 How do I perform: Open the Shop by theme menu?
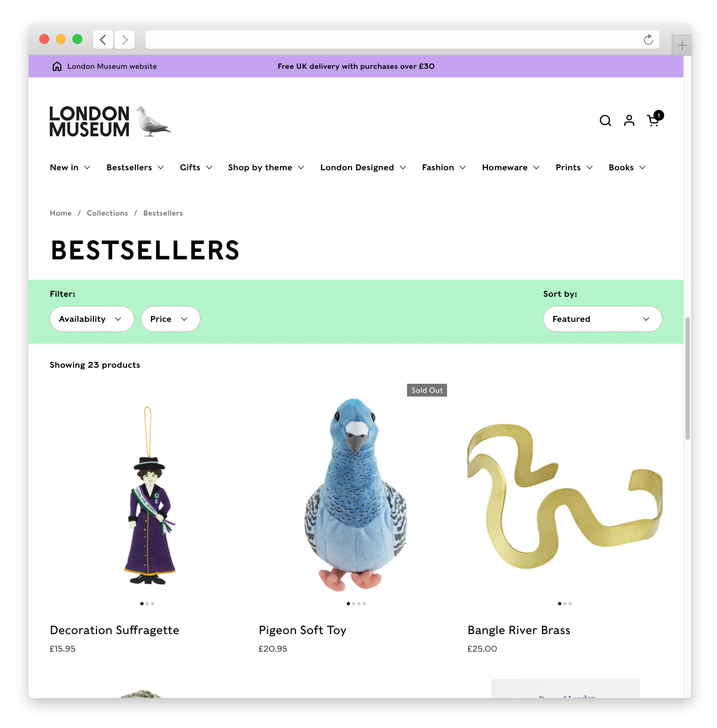click(266, 168)
